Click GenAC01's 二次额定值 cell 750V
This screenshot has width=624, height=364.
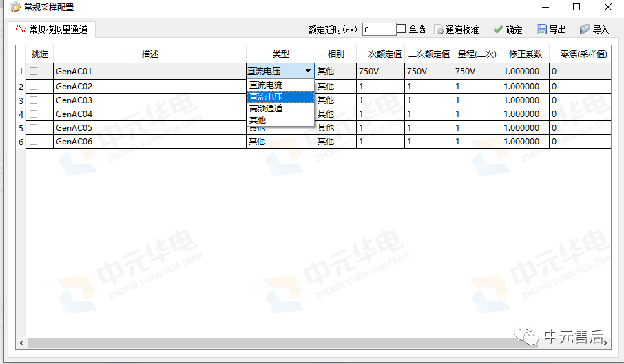[x=428, y=71]
